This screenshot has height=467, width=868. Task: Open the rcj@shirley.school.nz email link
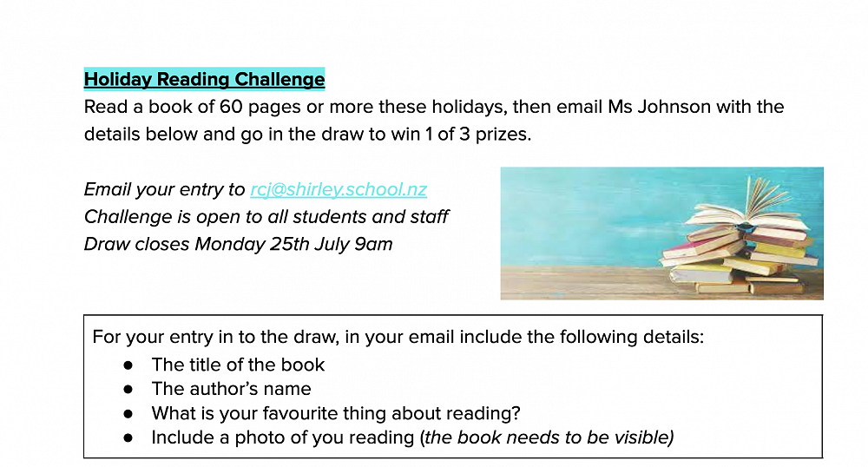[339, 189]
